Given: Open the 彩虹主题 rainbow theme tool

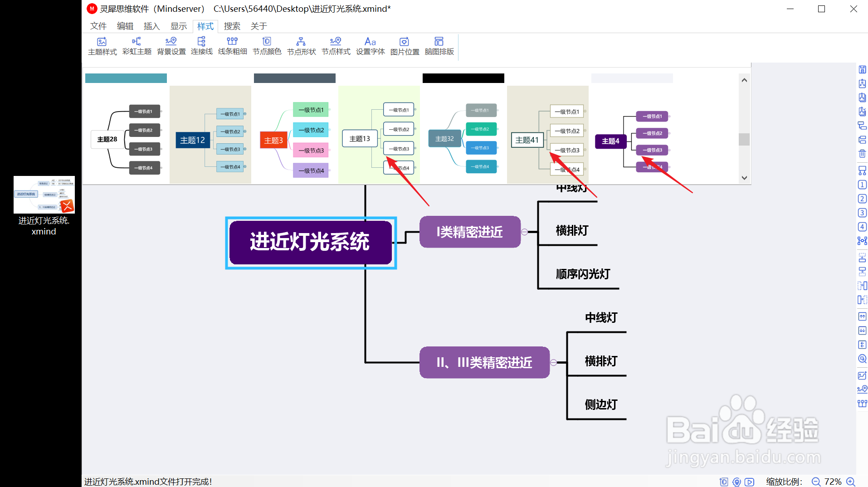Looking at the screenshot, I should click(x=137, y=46).
